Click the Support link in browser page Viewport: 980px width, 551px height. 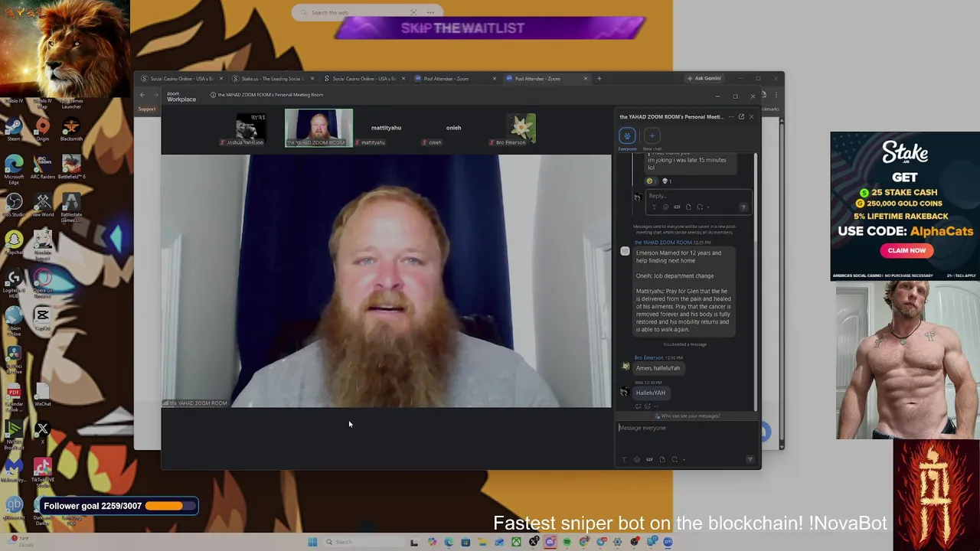[147, 109]
